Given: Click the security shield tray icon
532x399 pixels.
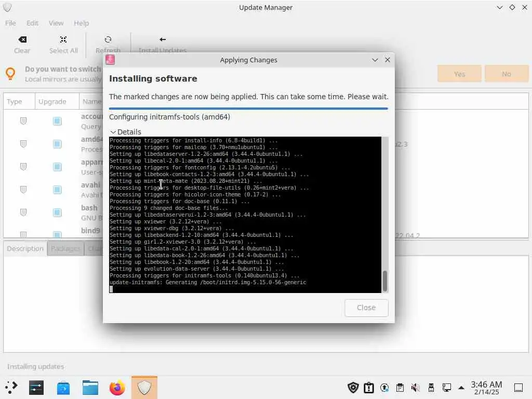Looking at the screenshot, I should (353, 388).
